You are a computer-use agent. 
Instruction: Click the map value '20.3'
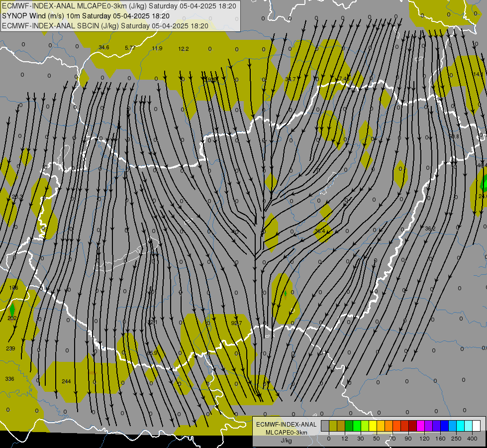click(x=17, y=197)
